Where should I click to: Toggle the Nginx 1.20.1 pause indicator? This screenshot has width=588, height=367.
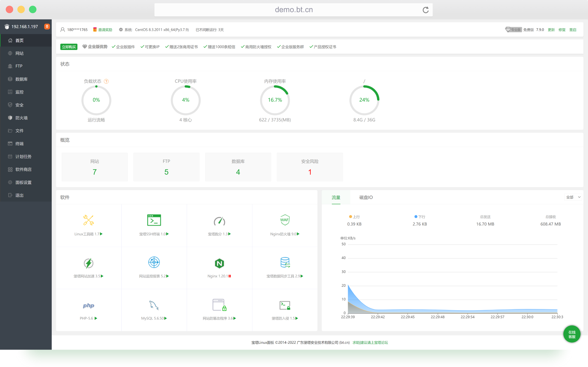click(230, 276)
